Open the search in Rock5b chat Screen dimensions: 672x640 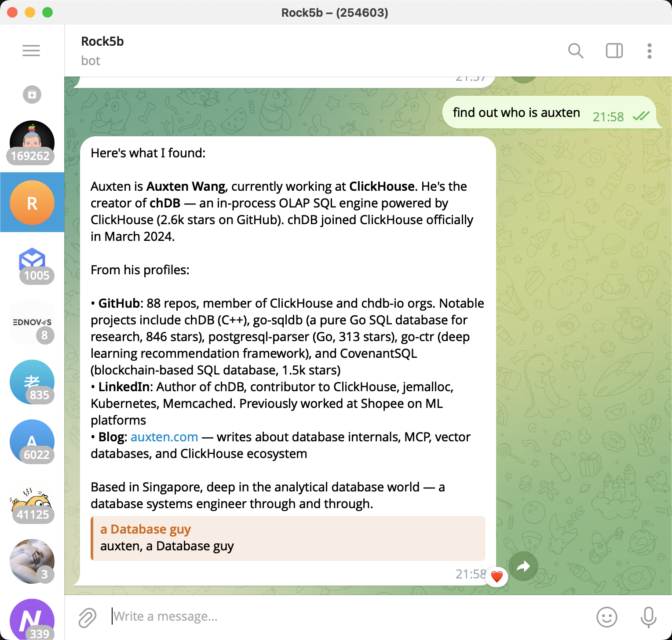tap(576, 51)
